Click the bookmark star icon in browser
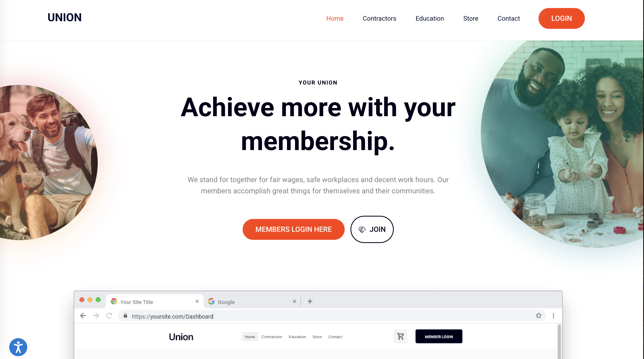Screen dimensions: 644x359 pos(539,316)
